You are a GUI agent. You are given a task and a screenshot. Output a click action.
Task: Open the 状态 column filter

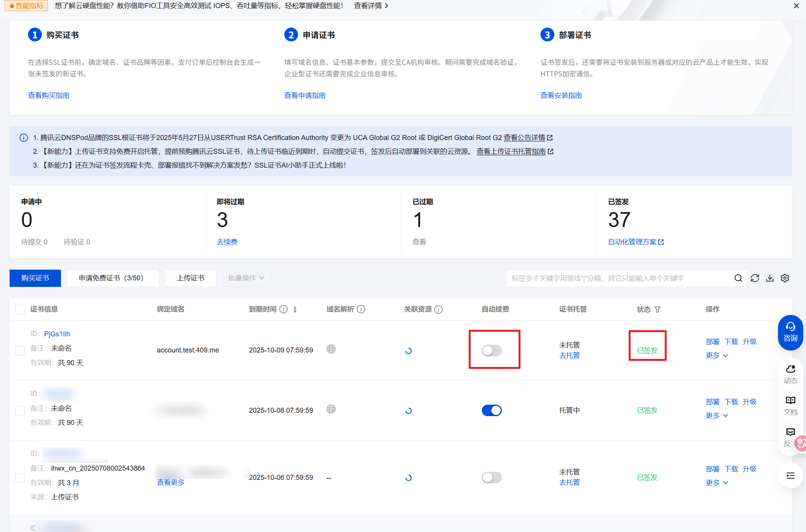[658, 309]
